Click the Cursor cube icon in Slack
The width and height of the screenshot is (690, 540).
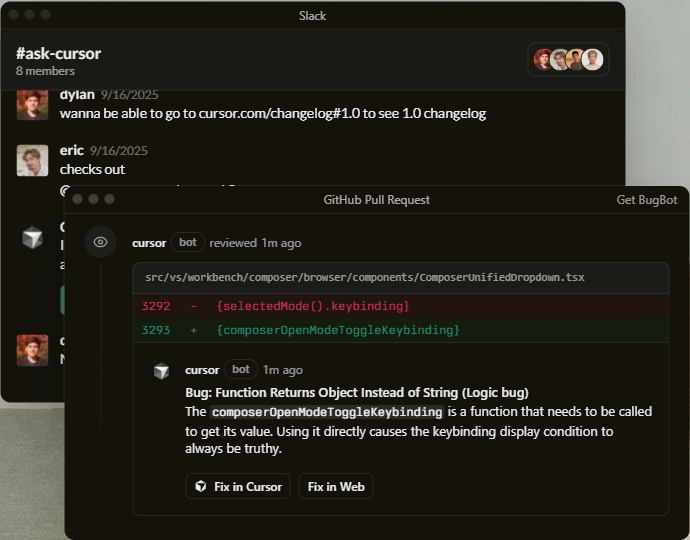[33, 237]
